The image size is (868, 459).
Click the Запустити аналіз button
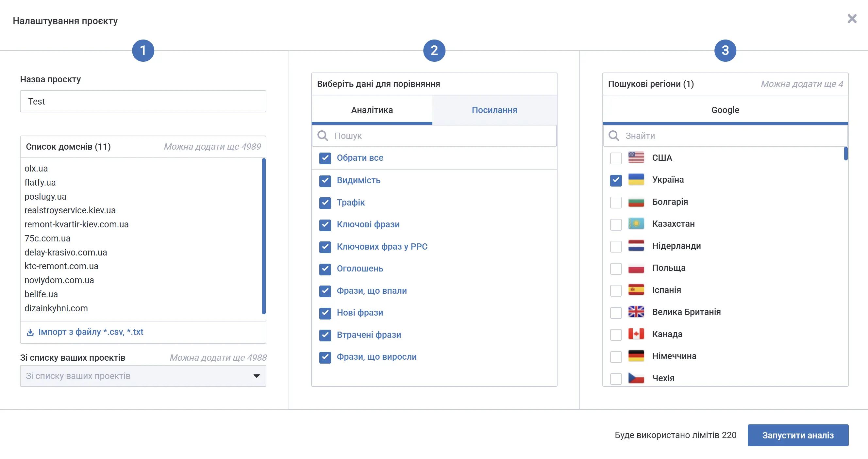point(798,435)
